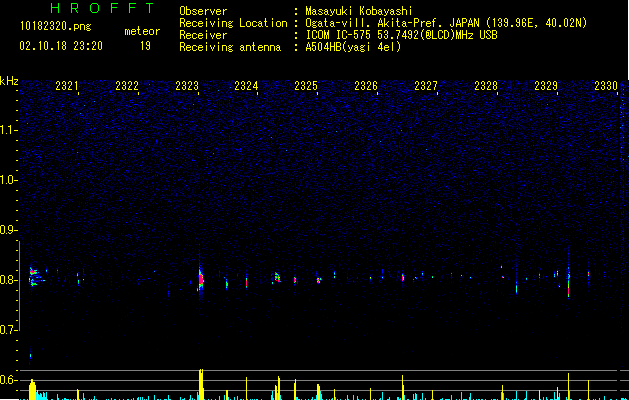
Task: Click the observer name Masayuki Kobayashi
Action: (x=359, y=11)
